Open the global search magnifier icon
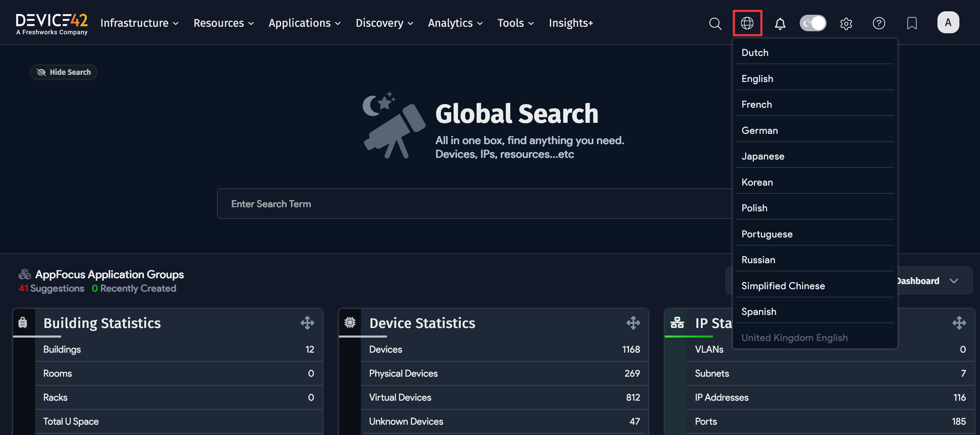 tap(716, 23)
